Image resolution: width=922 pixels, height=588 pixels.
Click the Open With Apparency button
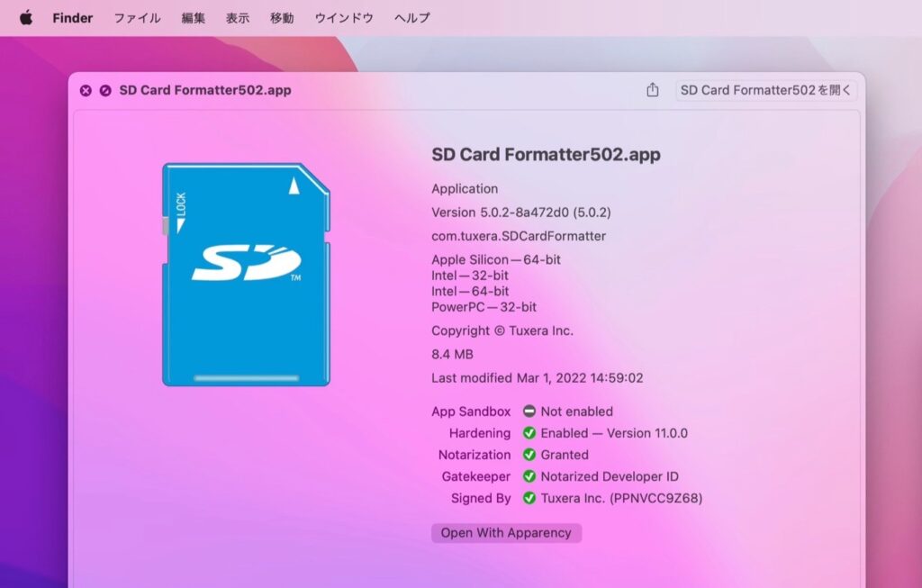(x=506, y=533)
